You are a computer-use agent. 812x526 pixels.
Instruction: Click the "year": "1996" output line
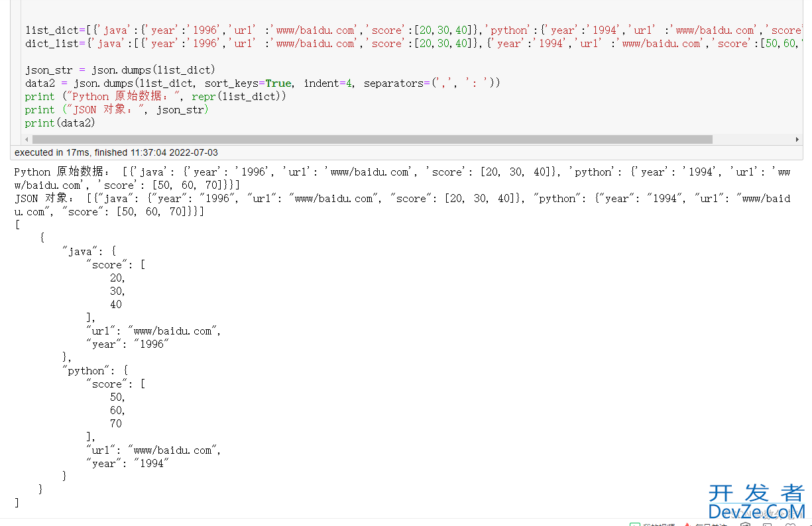tap(128, 344)
